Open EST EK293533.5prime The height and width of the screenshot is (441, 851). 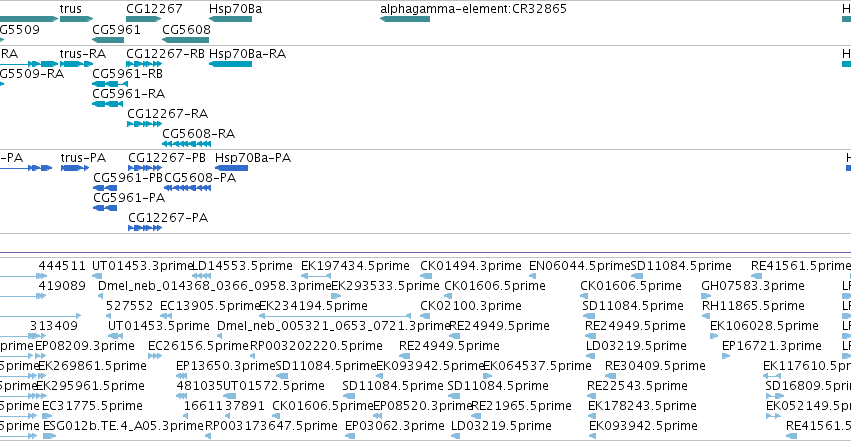pos(385,286)
